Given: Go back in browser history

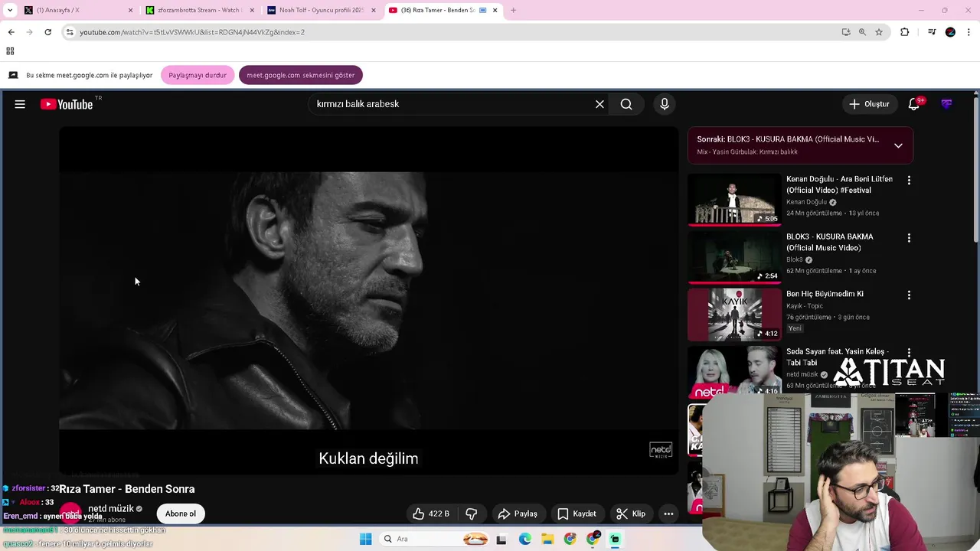Looking at the screenshot, I should click(x=11, y=32).
